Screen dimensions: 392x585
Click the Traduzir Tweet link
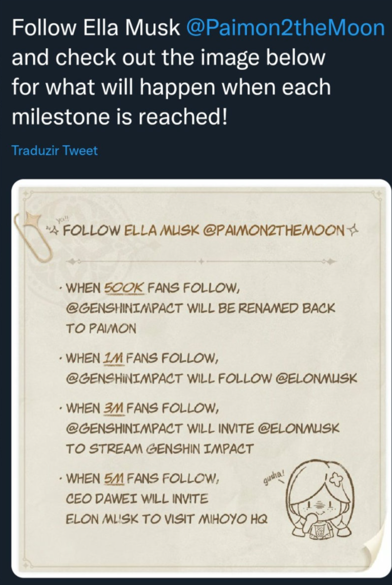[54, 150]
